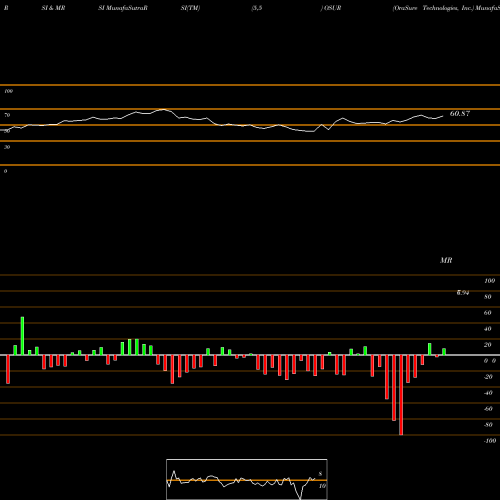Select the tallest green MR histogram bar
Viewport: 500px width, 500px height.
(x=22, y=336)
